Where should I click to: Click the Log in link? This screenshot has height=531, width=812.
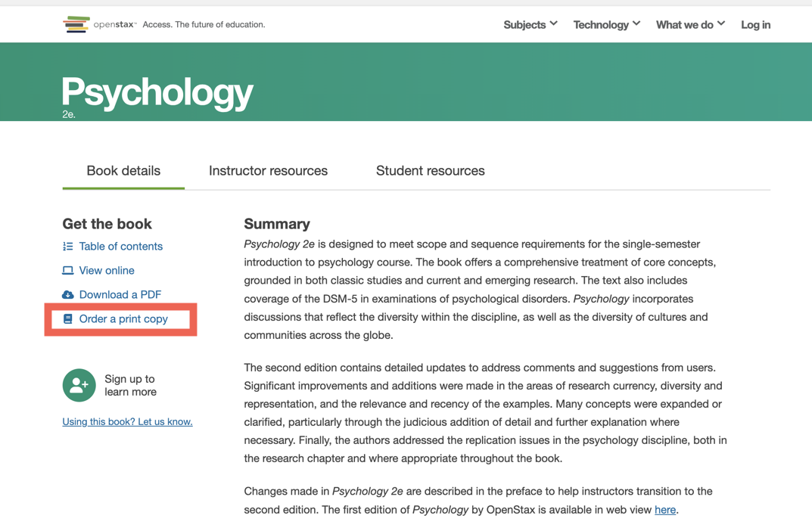(x=754, y=24)
